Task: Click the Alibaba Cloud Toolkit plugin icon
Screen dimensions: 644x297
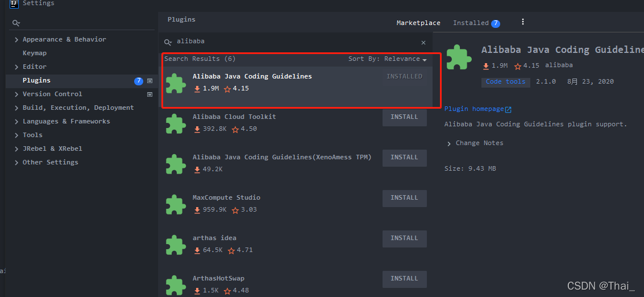Action: click(176, 124)
